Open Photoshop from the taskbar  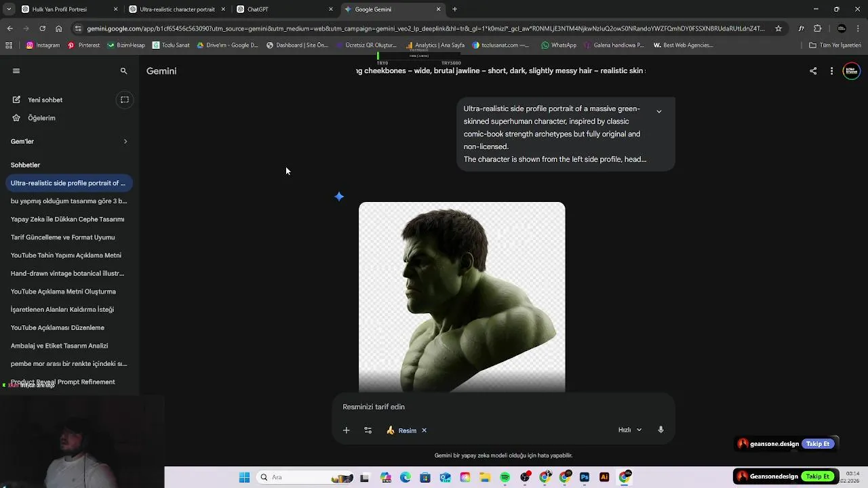coord(585,477)
